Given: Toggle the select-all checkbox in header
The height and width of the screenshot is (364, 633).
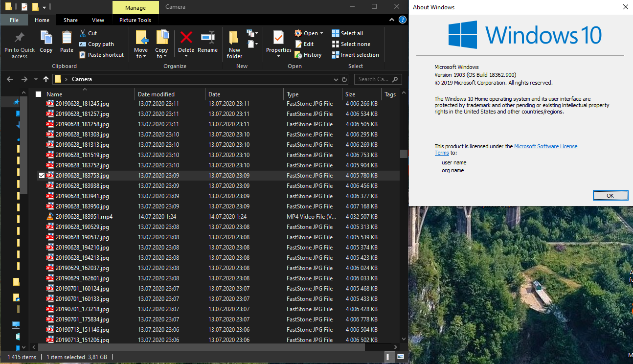Looking at the screenshot, I should click(39, 94).
